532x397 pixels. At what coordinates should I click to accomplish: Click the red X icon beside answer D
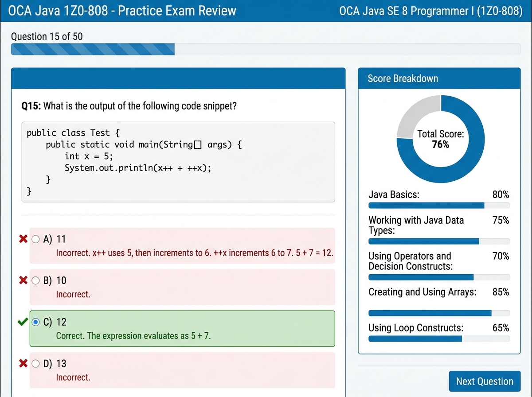(x=23, y=364)
